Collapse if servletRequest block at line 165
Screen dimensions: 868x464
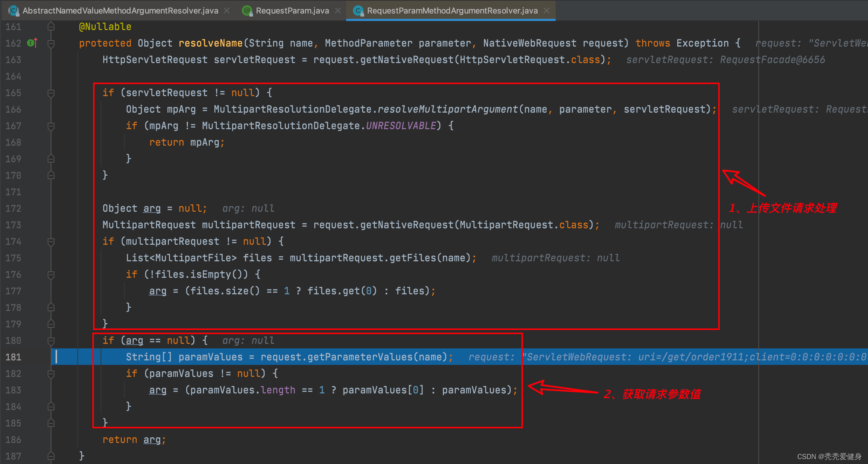point(51,93)
